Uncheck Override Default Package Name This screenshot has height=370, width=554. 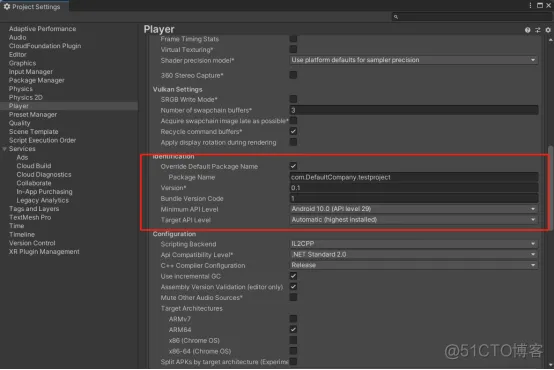(293, 166)
